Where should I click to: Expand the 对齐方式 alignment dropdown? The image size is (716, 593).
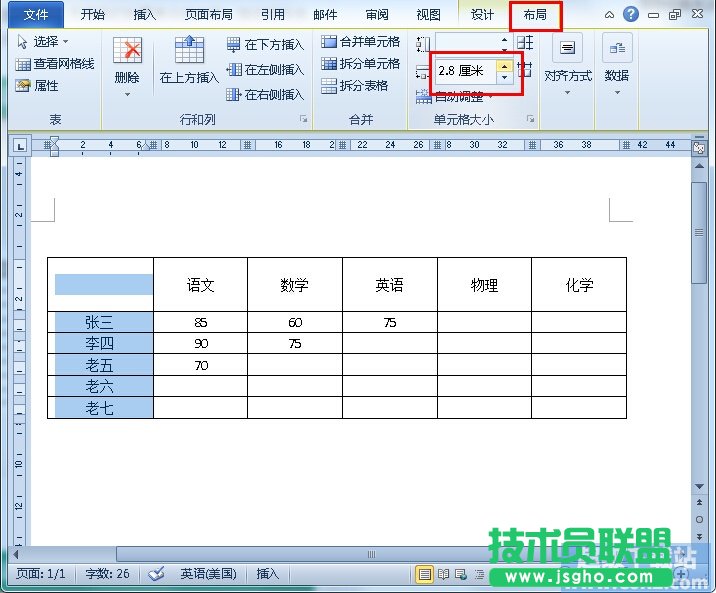pos(567,76)
